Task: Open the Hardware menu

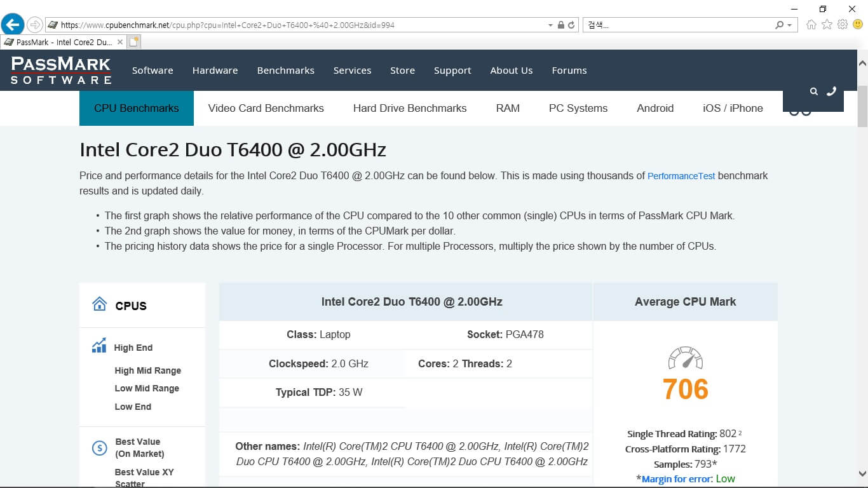Action: click(x=215, y=71)
